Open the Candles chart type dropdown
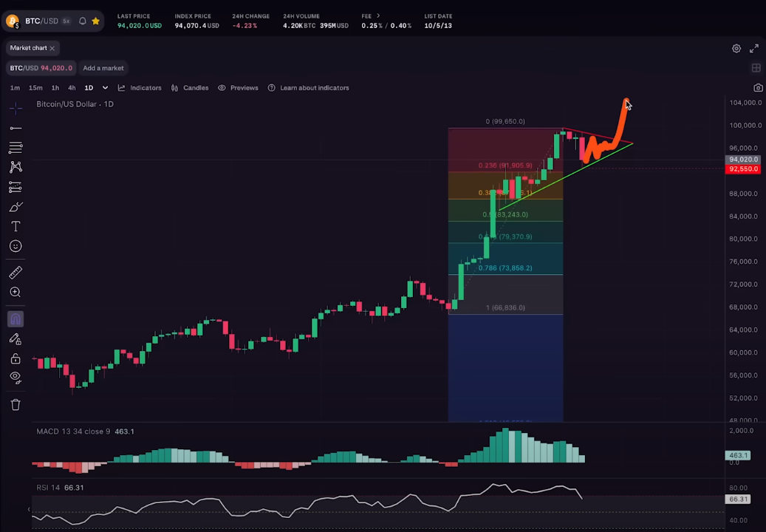This screenshot has width=766, height=532. point(190,88)
